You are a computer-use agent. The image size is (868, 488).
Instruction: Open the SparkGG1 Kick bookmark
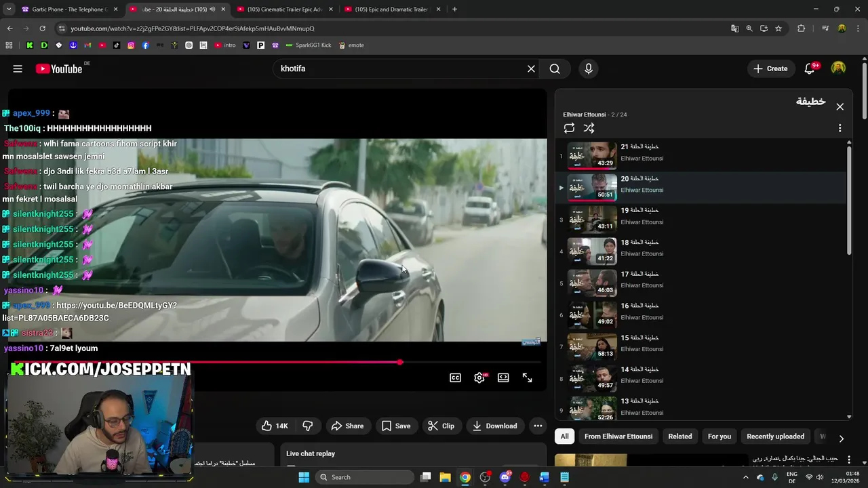[x=309, y=45]
